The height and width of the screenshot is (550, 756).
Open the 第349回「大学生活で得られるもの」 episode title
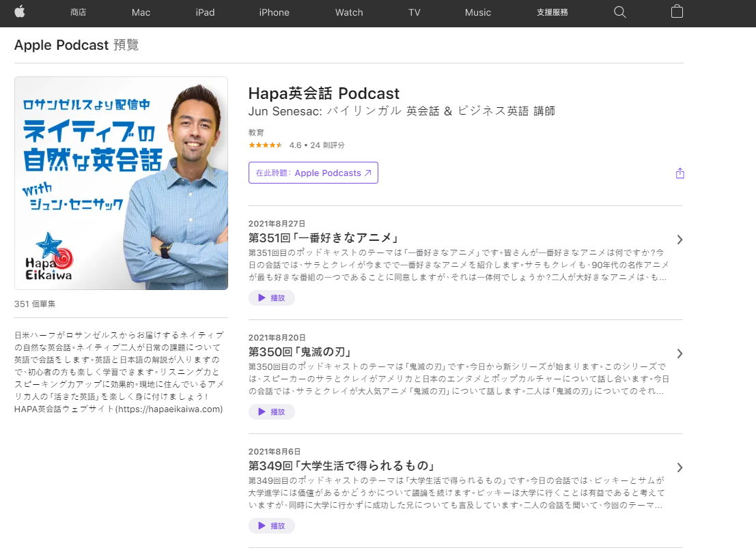tap(343, 465)
